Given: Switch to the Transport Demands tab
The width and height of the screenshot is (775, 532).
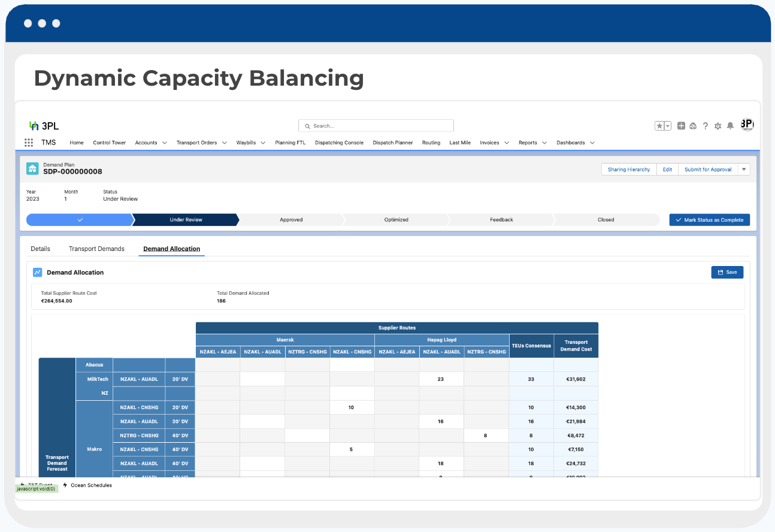Looking at the screenshot, I should coord(96,249).
